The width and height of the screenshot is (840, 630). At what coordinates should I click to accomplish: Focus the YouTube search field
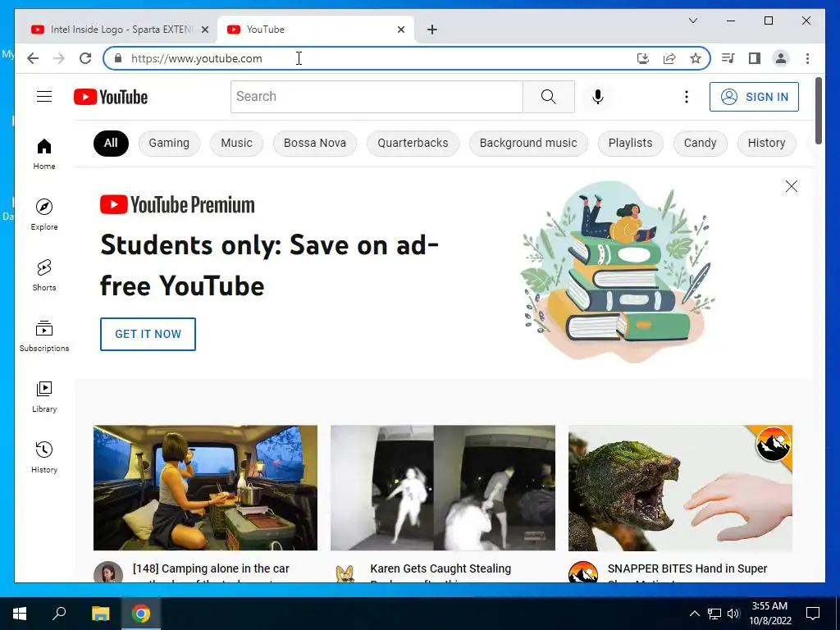377,97
